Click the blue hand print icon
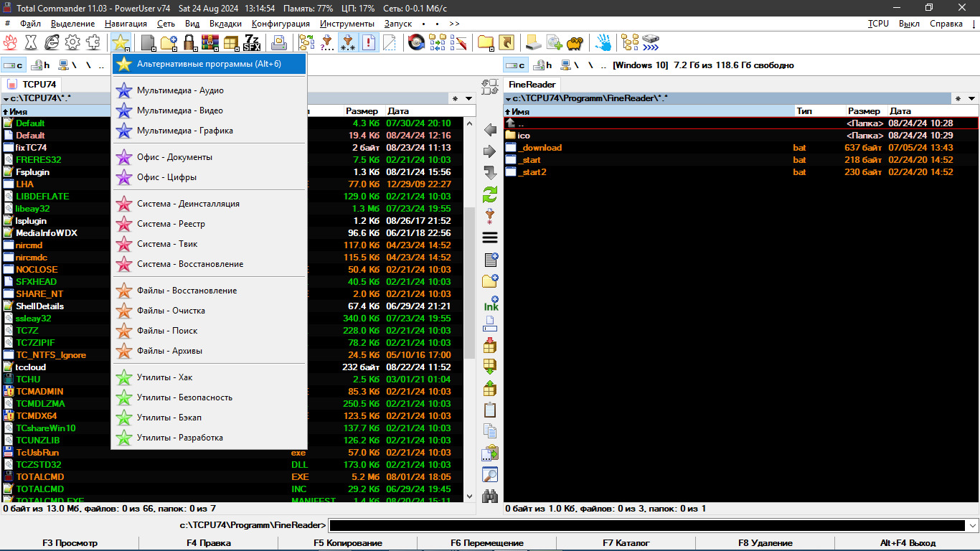This screenshot has height=551, width=980. click(603, 42)
